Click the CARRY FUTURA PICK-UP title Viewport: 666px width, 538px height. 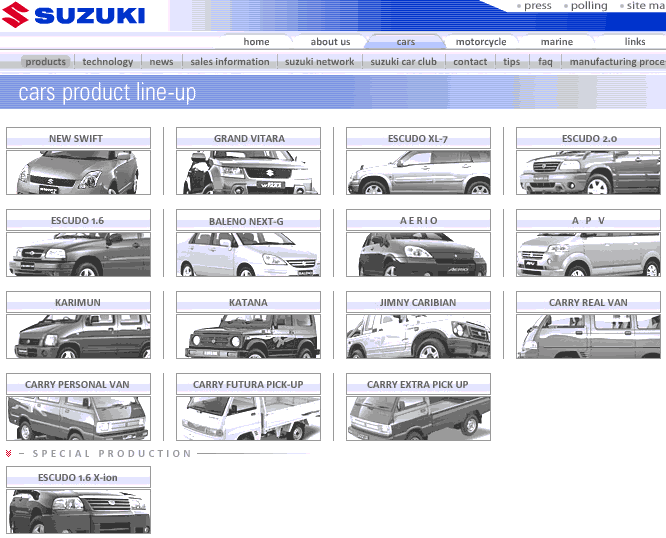point(248,384)
